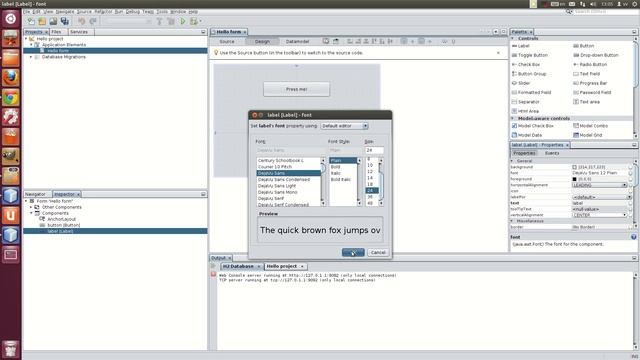Click OK in the font dialog

click(x=353, y=252)
